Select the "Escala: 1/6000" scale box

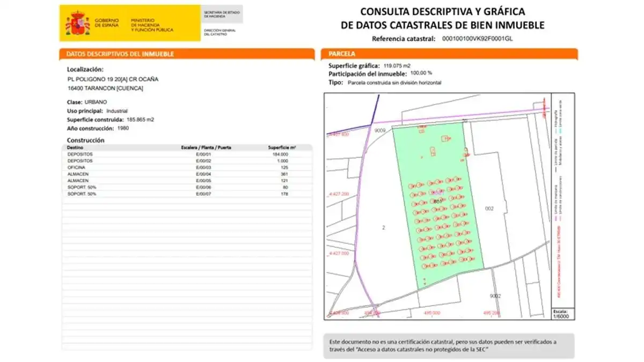[562, 314]
